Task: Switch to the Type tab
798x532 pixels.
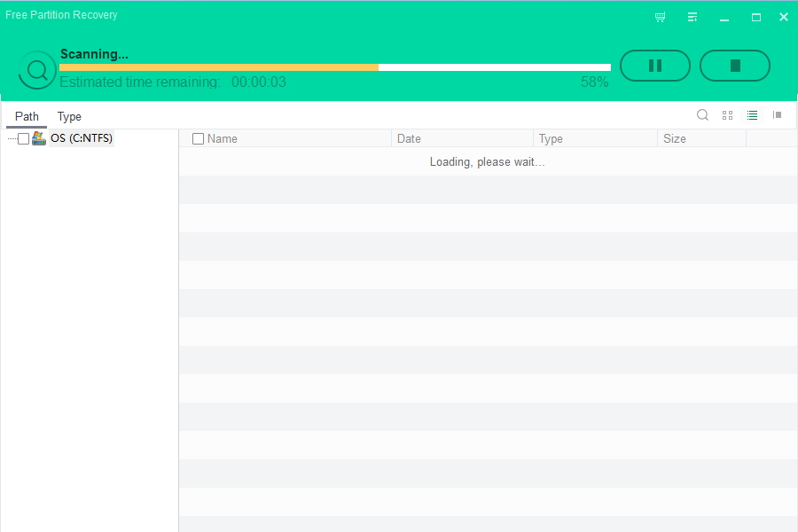Action: pos(69,116)
